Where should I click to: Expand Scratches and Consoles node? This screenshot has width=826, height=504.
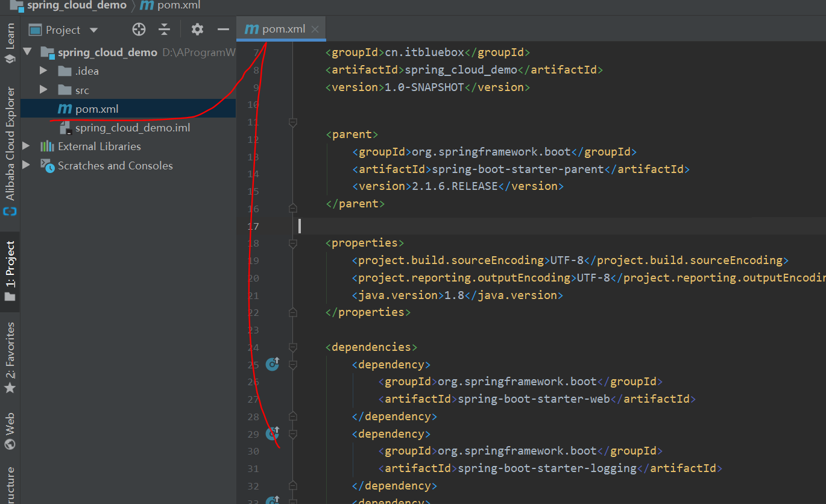pyautogui.click(x=26, y=165)
